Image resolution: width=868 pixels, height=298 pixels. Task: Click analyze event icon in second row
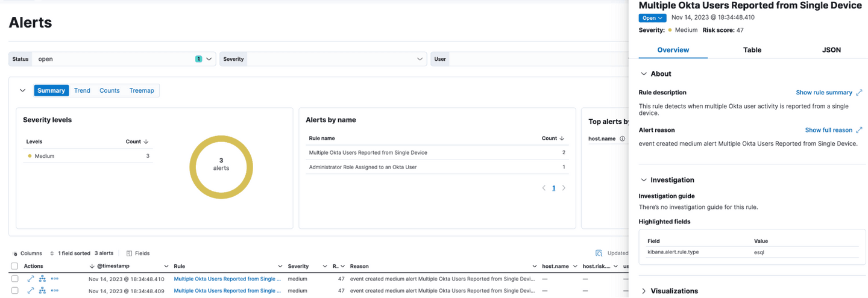click(43, 291)
